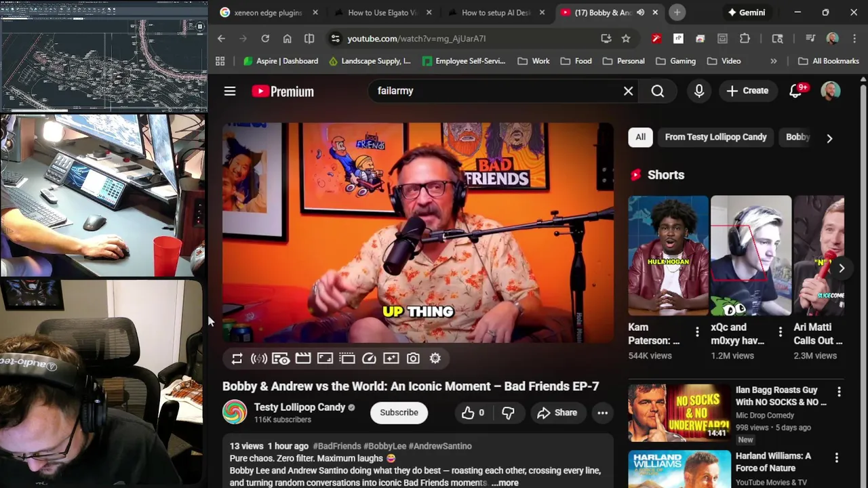Screen dimensions: 868x488
Task: Reload the page
Action: point(265,39)
